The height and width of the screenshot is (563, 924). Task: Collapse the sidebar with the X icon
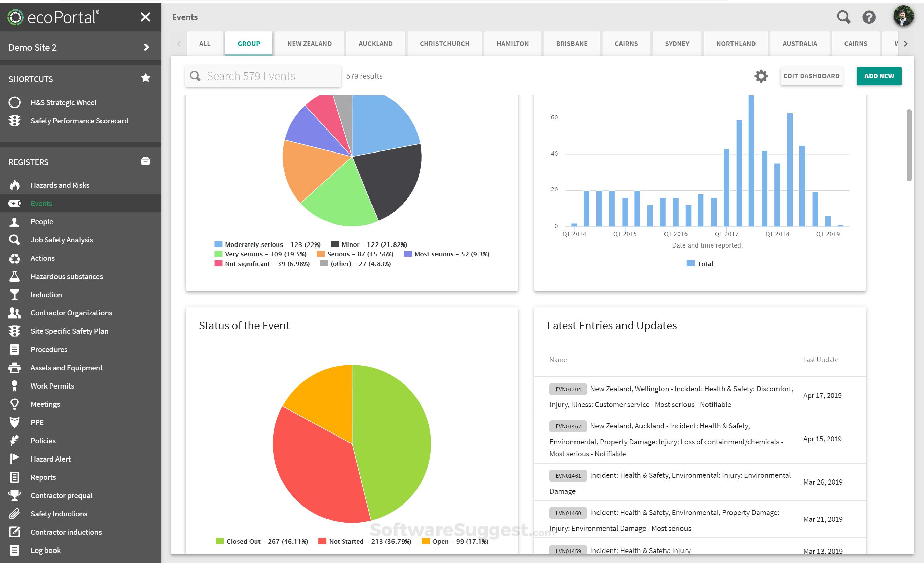pyautogui.click(x=145, y=17)
